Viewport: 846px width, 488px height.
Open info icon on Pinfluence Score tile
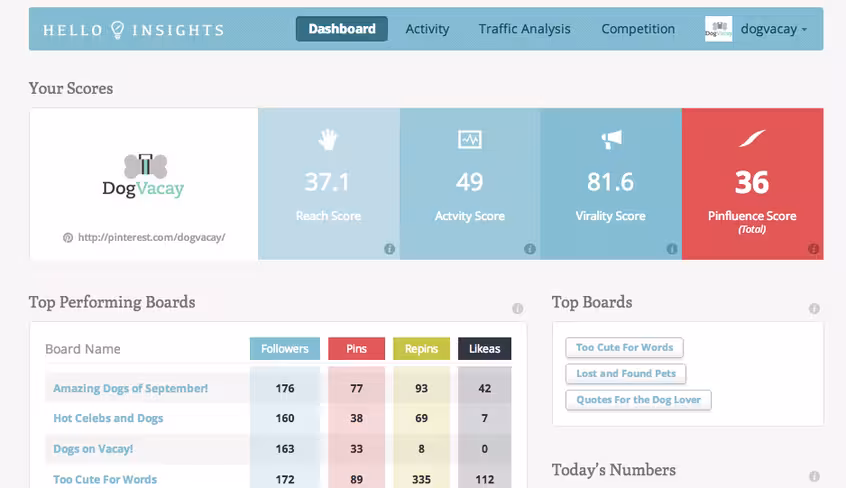tap(814, 249)
